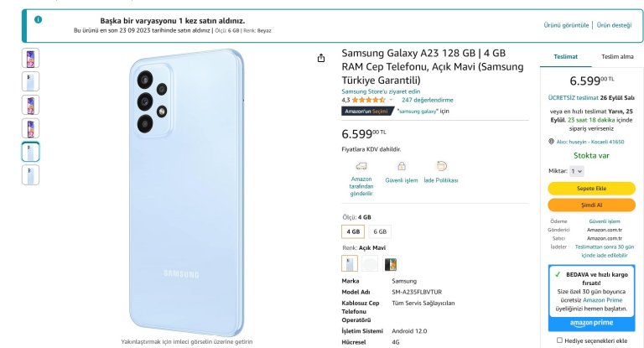
Task: Click the location pin icon by address
Action: (x=551, y=142)
